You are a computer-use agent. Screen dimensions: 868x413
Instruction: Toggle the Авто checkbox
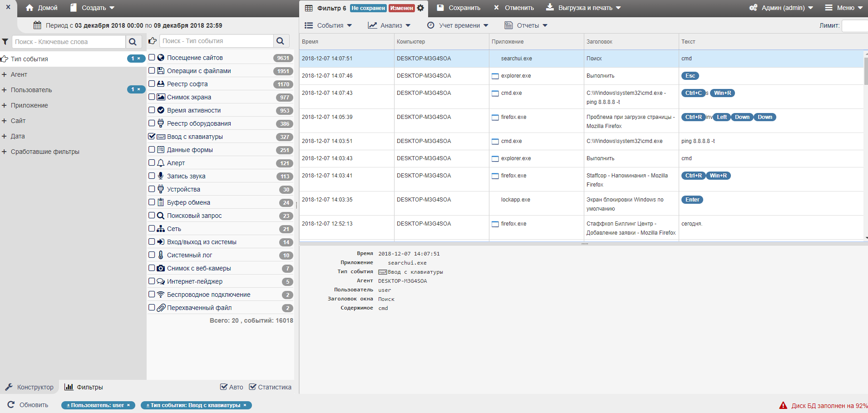(x=223, y=387)
